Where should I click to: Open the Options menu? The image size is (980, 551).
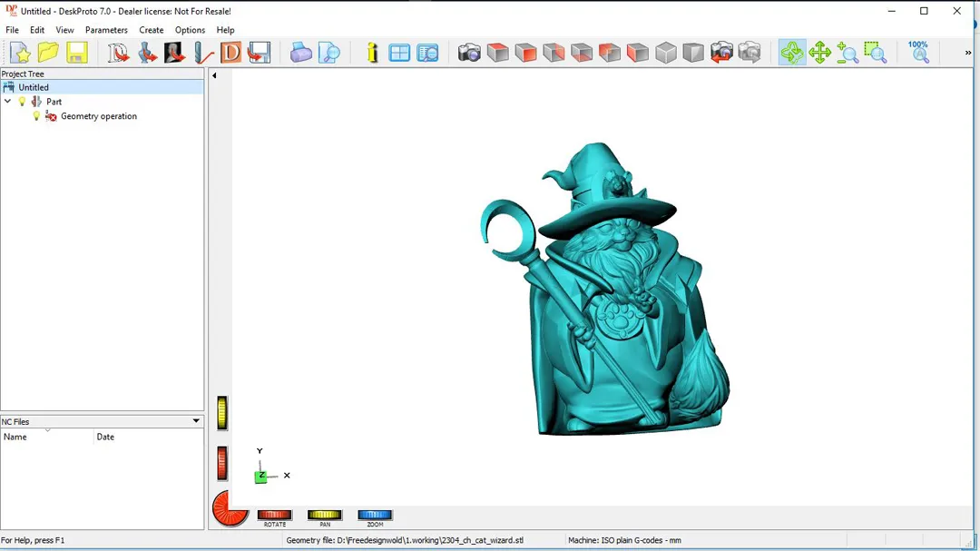[190, 29]
